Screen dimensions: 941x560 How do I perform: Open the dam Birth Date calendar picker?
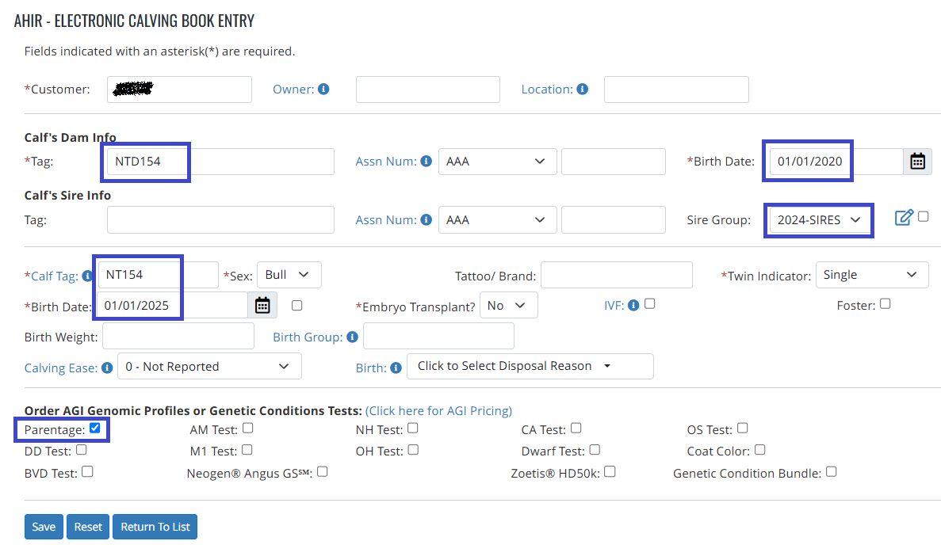[x=917, y=162]
